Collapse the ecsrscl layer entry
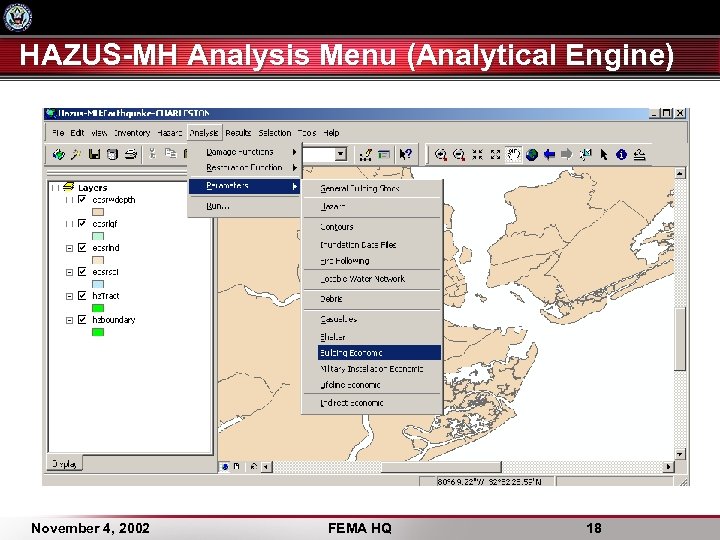The width and height of the screenshot is (720, 540). tap(69, 272)
